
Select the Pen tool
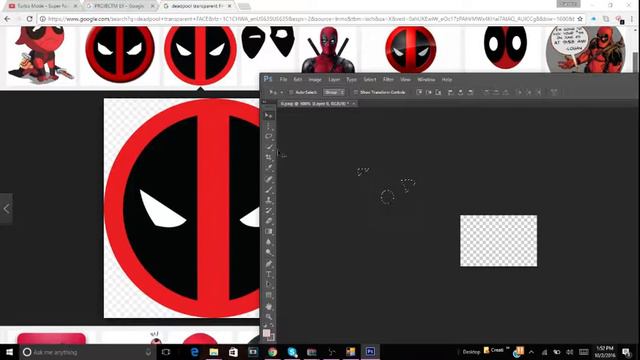click(268, 264)
